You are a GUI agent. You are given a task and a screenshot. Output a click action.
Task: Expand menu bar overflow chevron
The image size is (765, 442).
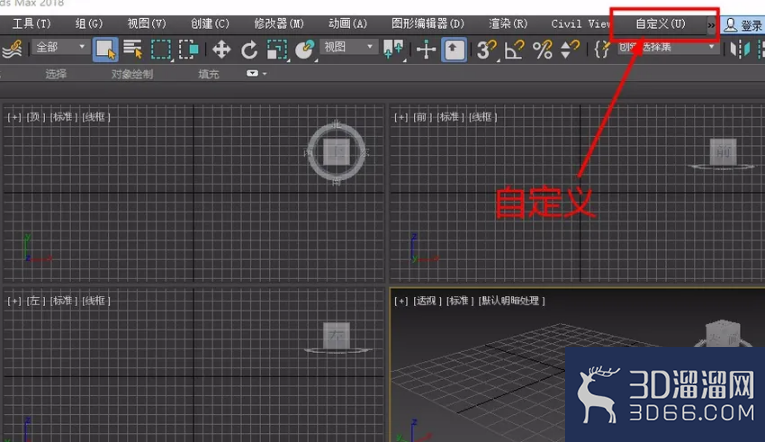pos(711,24)
